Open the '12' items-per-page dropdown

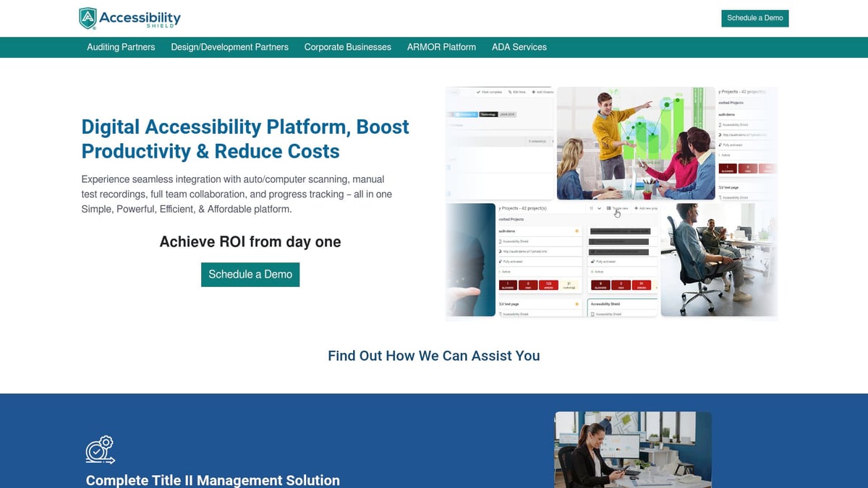click(x=595, y=208)
